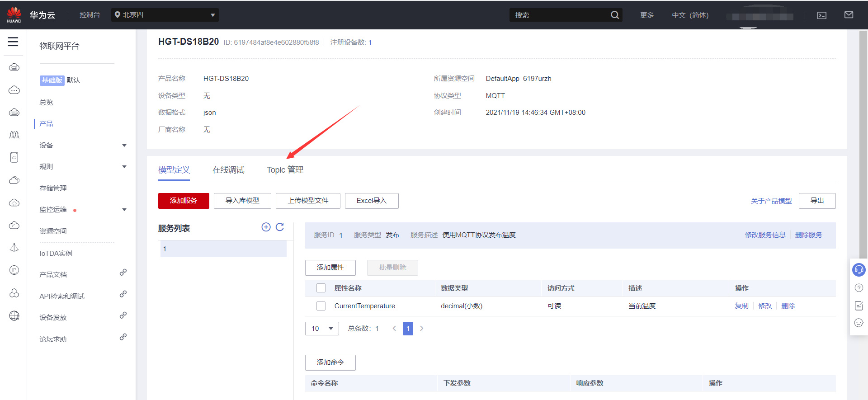Click 复制 for CurrentTemperature
The image size is (868, 400).
pos(742,306)
